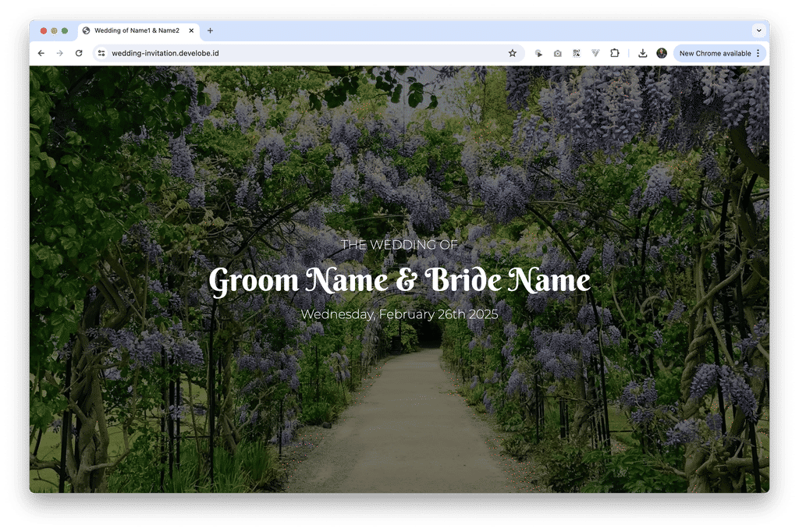Click the media playback extension icon
This screenshot has height=532, width=799.
click(538, 53)
